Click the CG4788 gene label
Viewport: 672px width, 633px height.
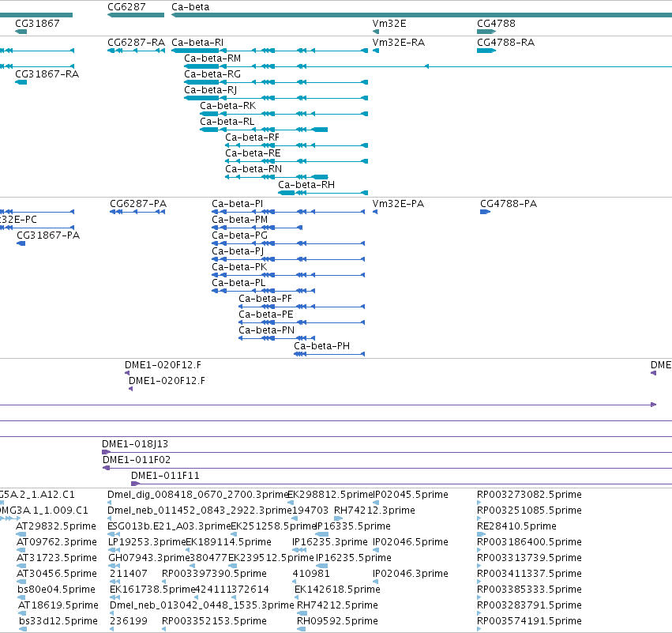pos(496,23)
